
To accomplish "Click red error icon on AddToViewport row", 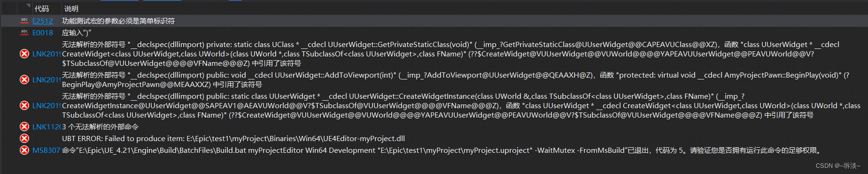I will (24, 79).
